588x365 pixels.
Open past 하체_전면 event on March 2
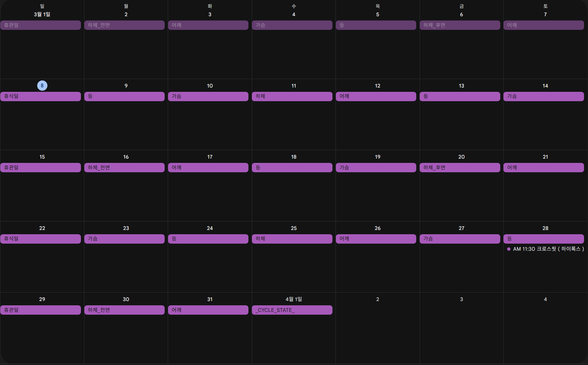[124, 25]
